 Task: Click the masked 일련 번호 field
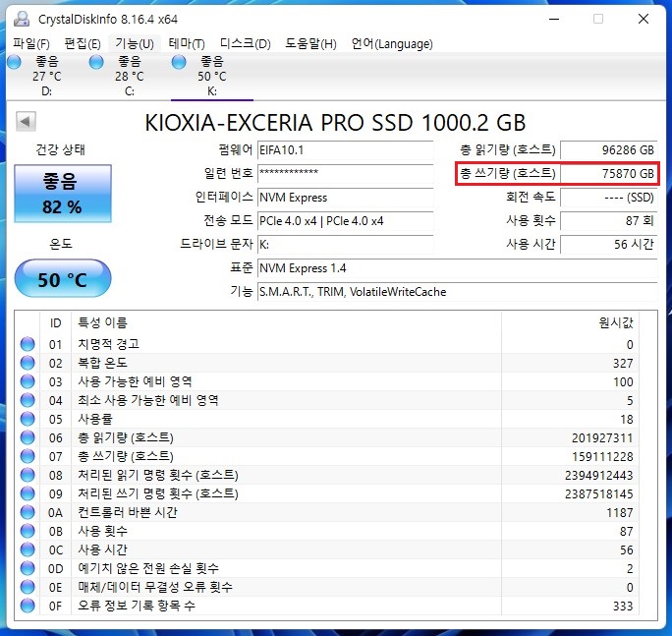click(346, 174)
